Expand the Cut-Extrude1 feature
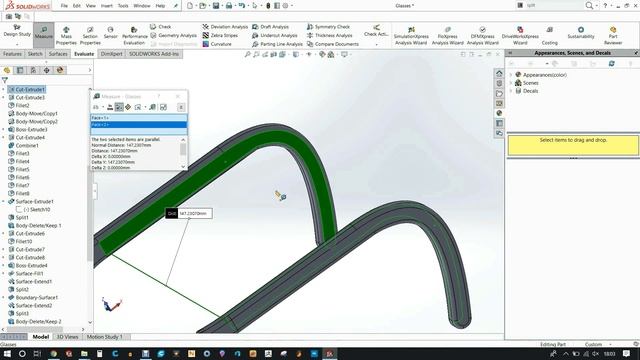Screen dimensions: 640x360 click(4, 89)
